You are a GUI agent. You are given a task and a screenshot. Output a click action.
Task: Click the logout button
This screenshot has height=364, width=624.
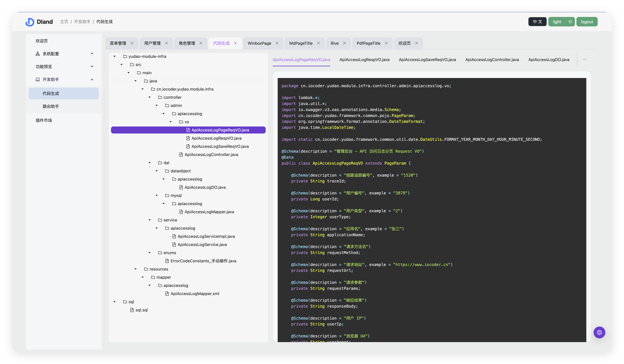click(587, 22)
